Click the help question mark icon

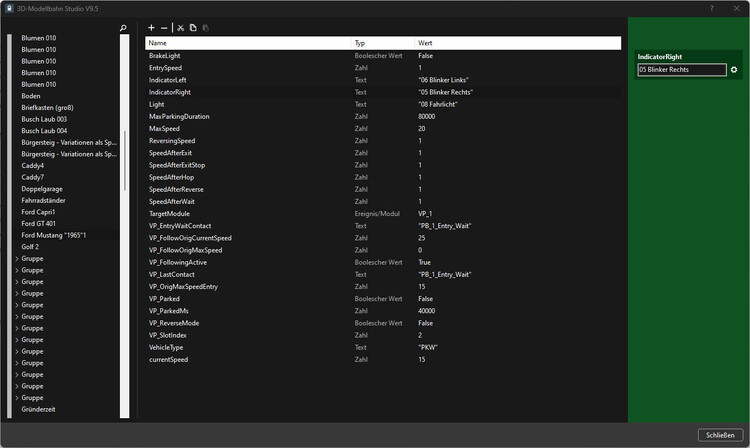712,8
